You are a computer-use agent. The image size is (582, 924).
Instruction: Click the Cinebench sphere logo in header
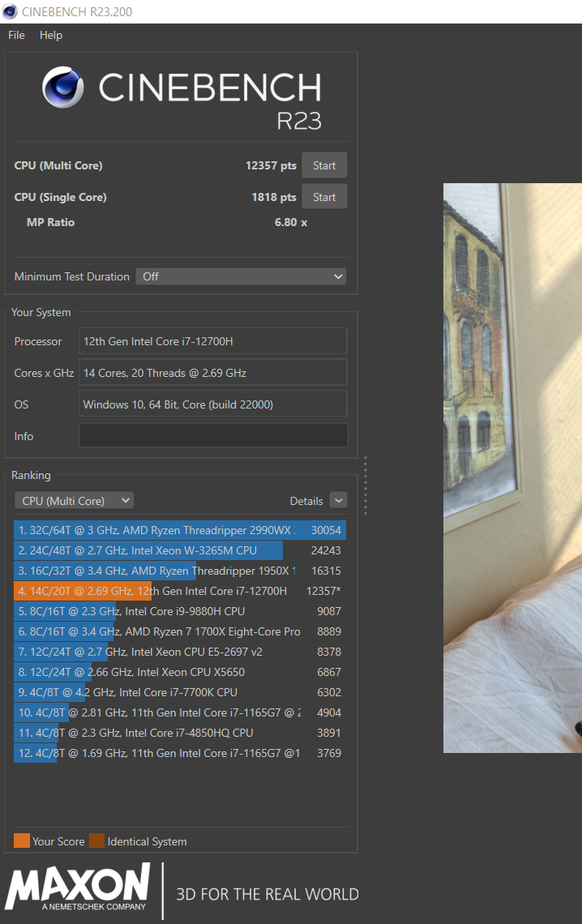(65, 88)
